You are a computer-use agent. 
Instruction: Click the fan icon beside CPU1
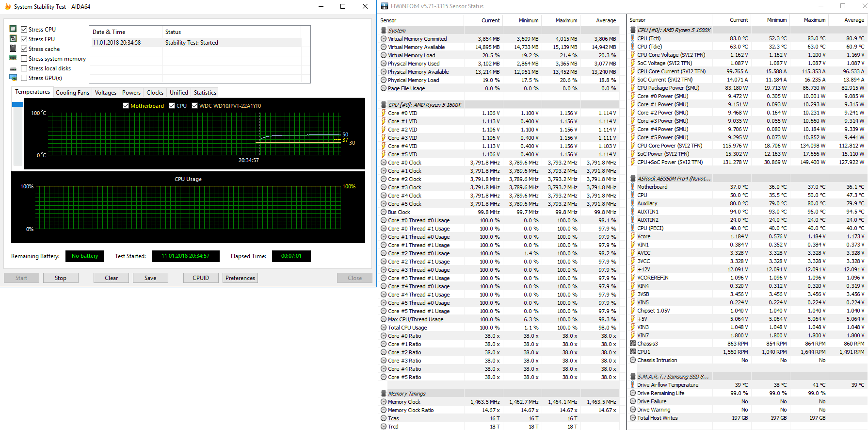(633, 352)
